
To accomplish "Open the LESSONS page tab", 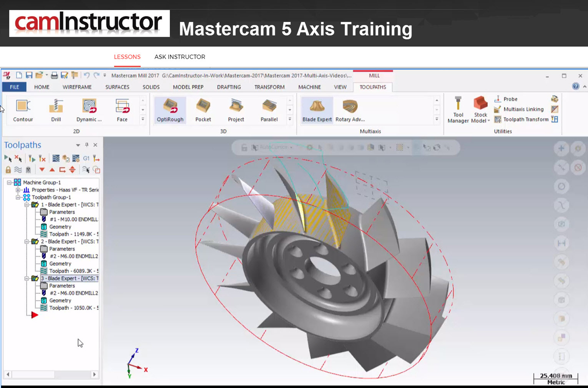I will tap(127, 57).
